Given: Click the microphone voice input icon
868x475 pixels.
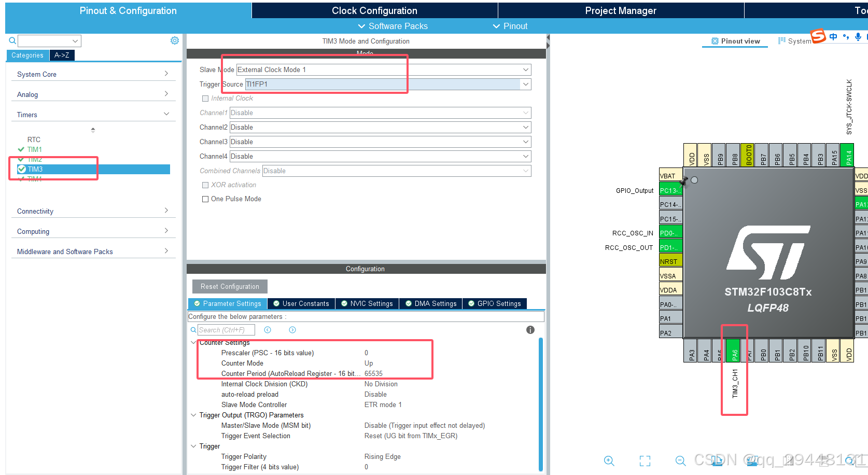Looking at the screenshot, I should (858, 36).
